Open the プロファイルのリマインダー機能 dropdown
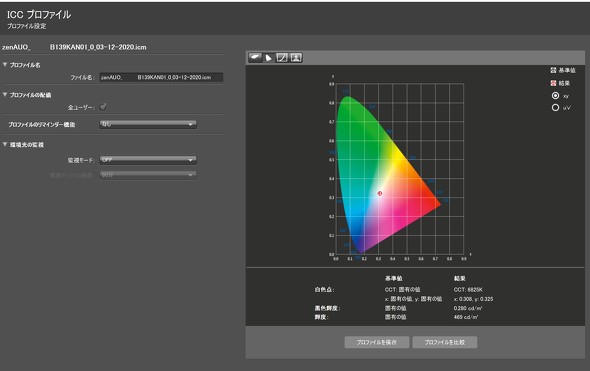This screenshot has height=371, width=590. [x=148, y=124]
